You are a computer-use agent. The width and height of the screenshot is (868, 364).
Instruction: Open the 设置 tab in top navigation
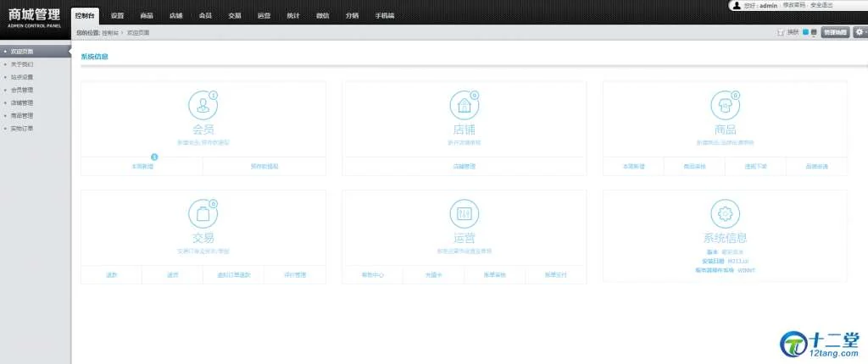(117, 16)
